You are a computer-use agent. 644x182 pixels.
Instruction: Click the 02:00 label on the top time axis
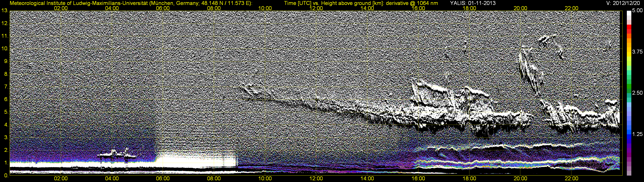61,8
